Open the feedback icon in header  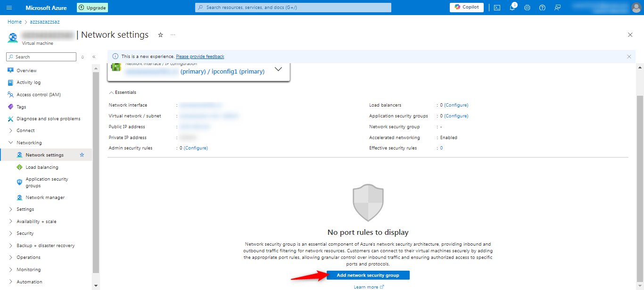pos(557,8)
